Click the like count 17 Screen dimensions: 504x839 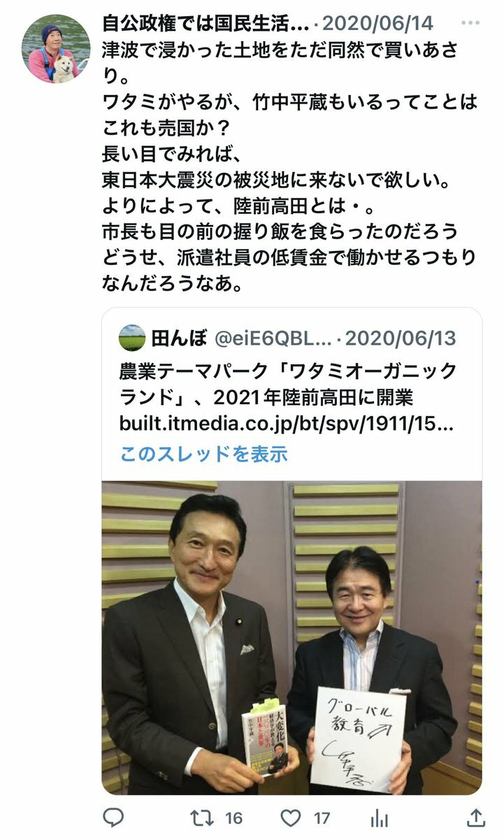[x=322, y=817]
